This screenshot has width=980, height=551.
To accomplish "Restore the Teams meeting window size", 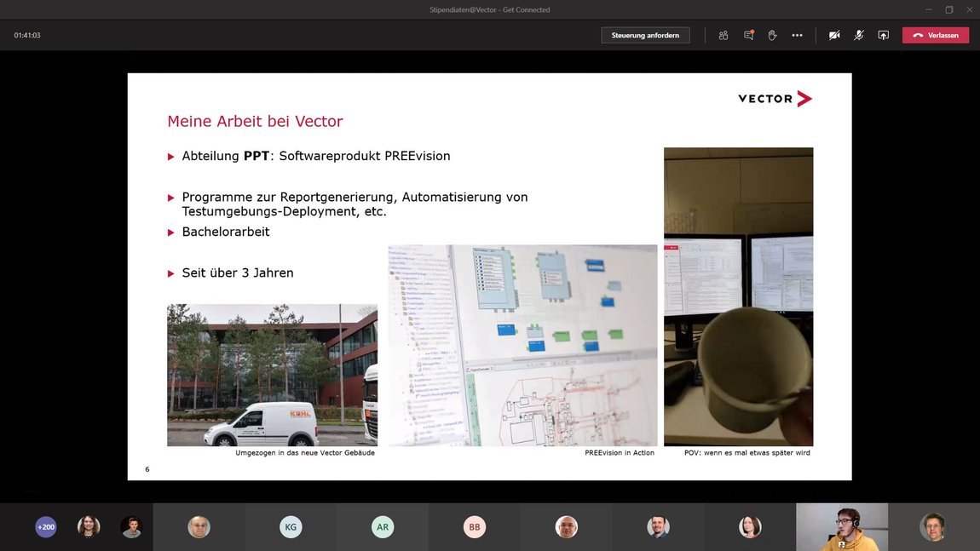I will click(949, 9).
